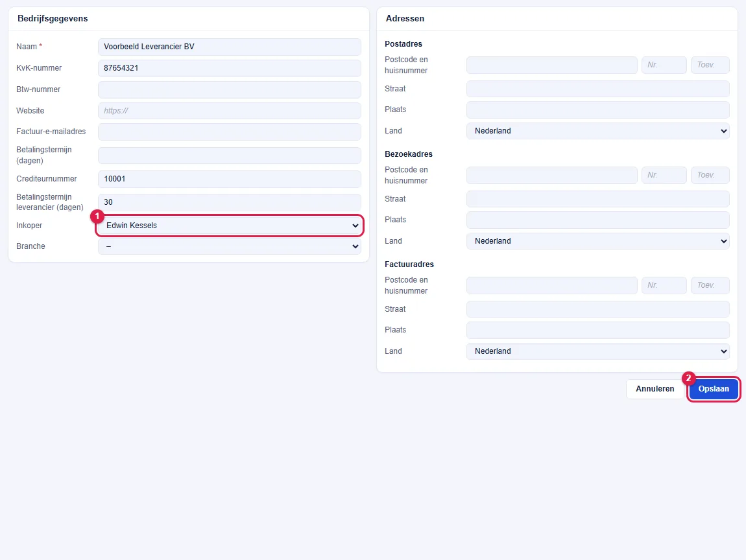Select the Factuuradres Toev. field

(x=710, y=286)
